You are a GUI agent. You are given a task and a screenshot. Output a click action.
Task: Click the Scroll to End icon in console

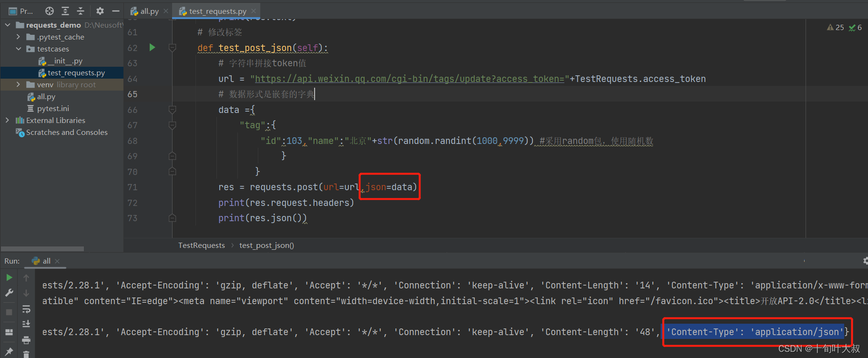pos(26,324)
